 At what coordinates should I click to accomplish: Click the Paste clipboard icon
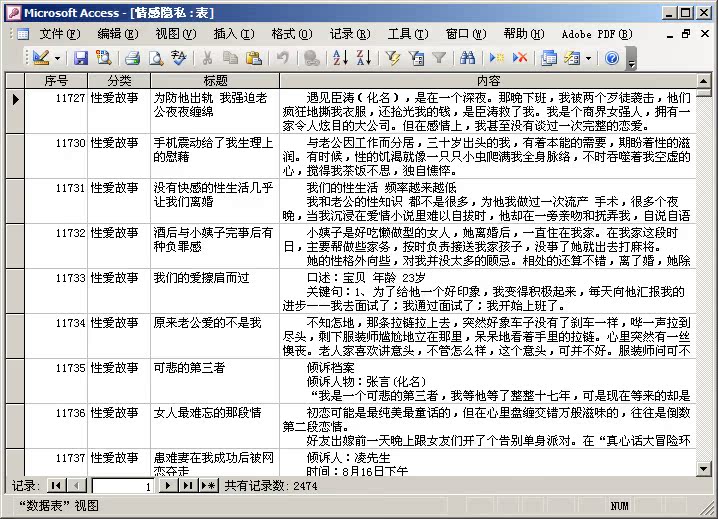254,58
